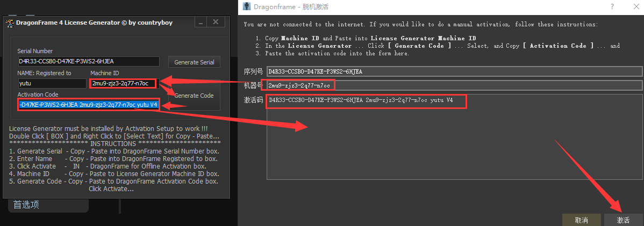Focus the Registered to name field
Viewport: 644px width, 226px height.
coord(52,83)
